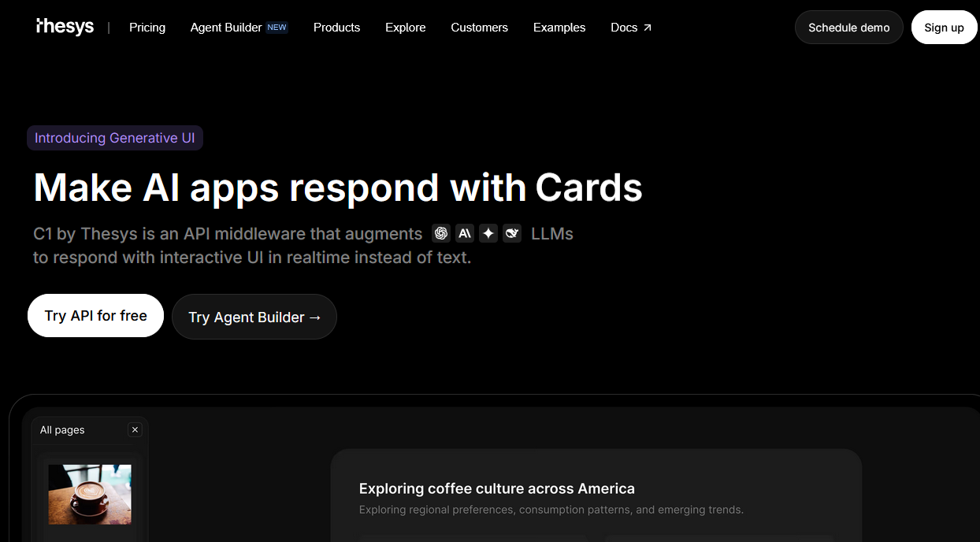
Task: Click the 'Make AI apps respond with Cards' headline
Action: [x=338, y=187]
